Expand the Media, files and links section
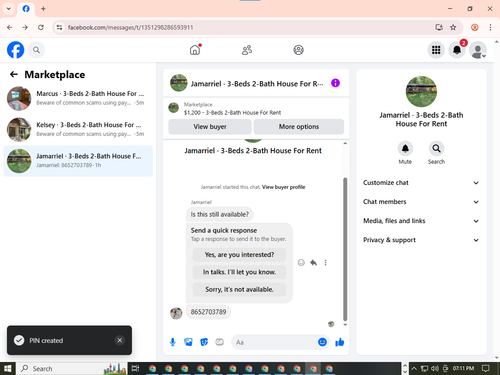Screen dimensions: 500x375 [x=421, y=221]
